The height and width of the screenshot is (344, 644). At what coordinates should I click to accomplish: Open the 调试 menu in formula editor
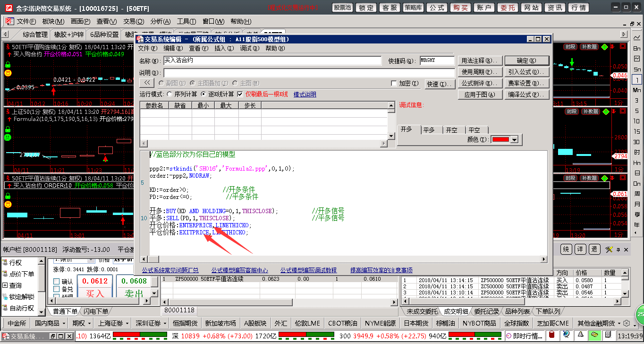tap(249, 48)
